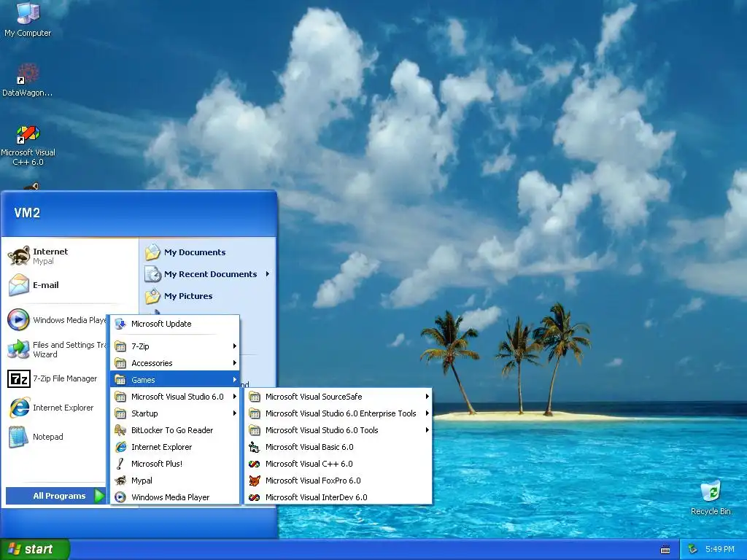Click the Visual C++ 6.0 submenu icon
Viewport: 747px width, 560px height.
[255, 464]
